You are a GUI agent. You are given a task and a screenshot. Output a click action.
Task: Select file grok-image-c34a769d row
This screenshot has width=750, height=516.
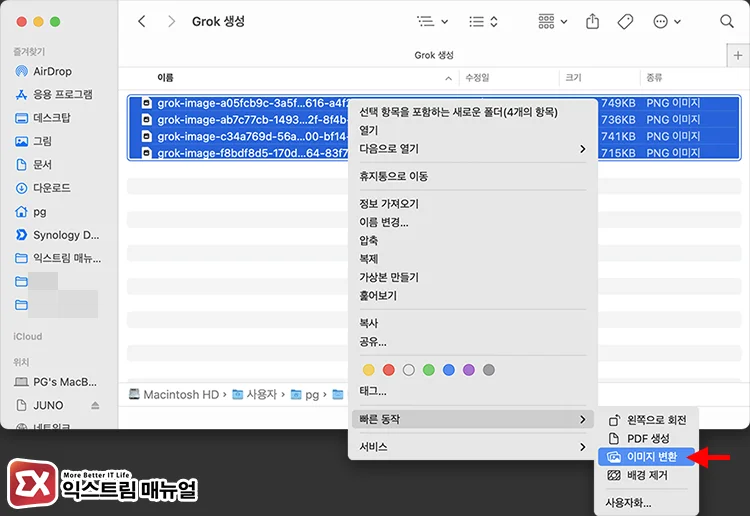433,136
